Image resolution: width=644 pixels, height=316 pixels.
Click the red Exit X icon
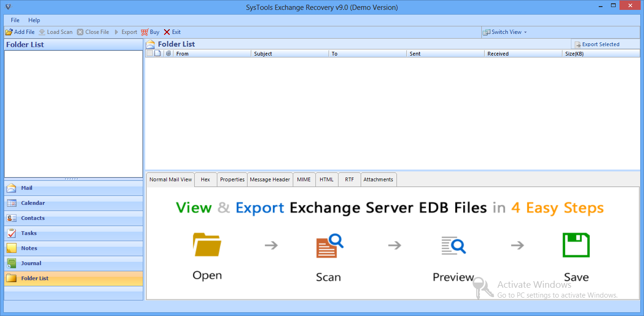tap(167, 32)
